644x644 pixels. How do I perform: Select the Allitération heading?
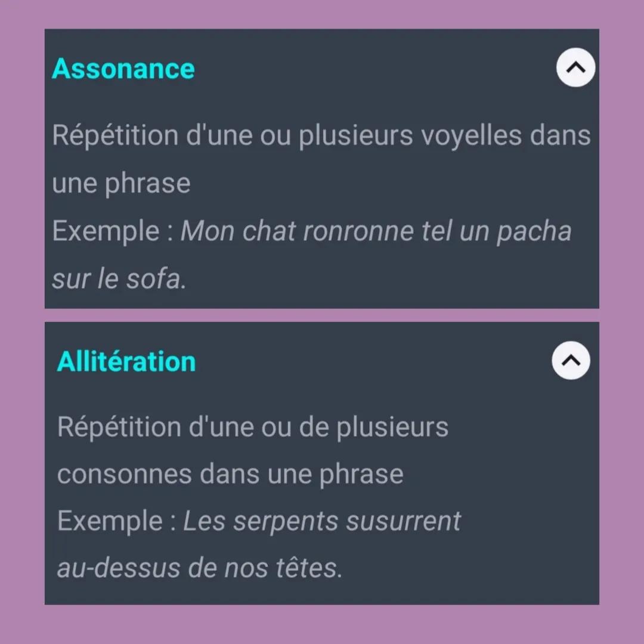pos(126,360)
